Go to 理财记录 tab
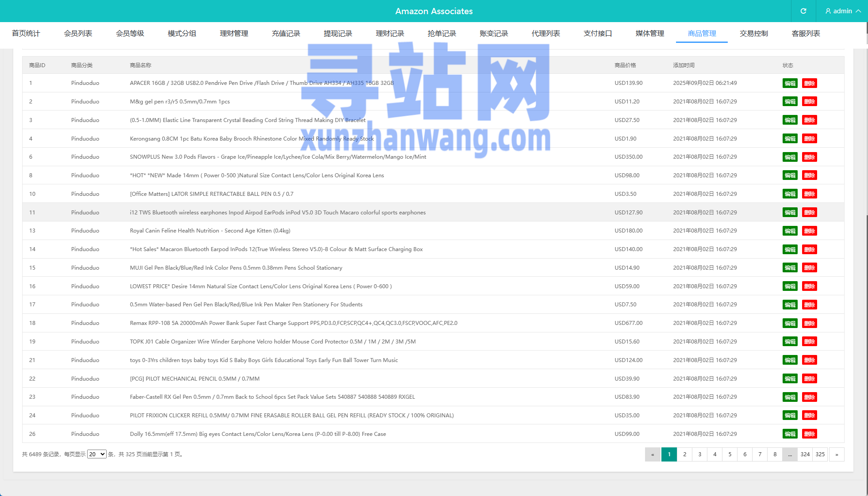The height and width of the screenshot is (496, 868). pyautogui.click(x=390, y=34)
